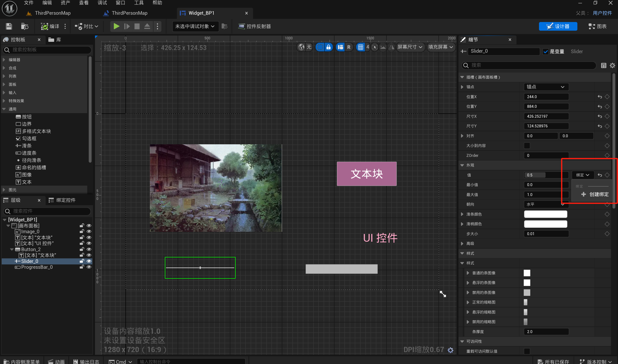Collapse the Button_2 hierarchy node
Screen dimensions: 618x364
click(12, 249)
